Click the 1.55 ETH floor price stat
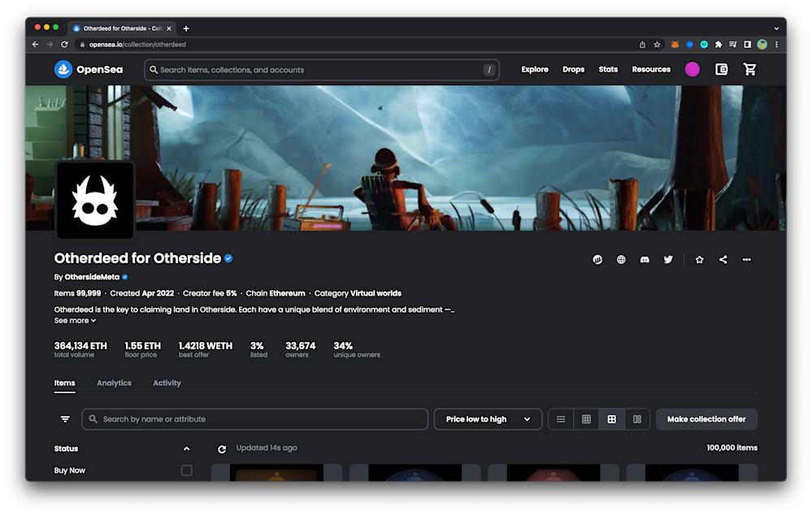The width and height of the screenshot is (812, 515). [142, 349]
